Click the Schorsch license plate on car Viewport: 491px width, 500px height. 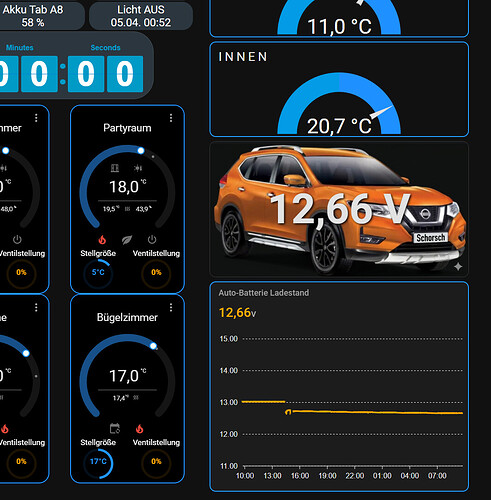(x=430, y=238)
